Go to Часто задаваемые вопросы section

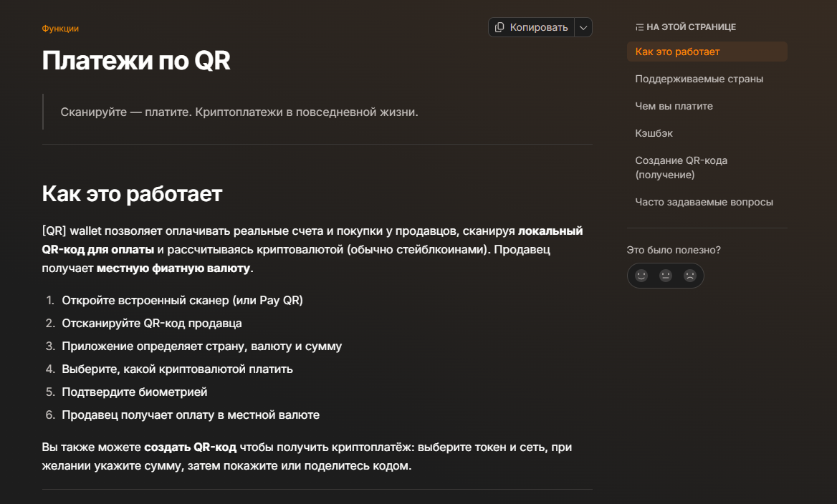[704, 202]
